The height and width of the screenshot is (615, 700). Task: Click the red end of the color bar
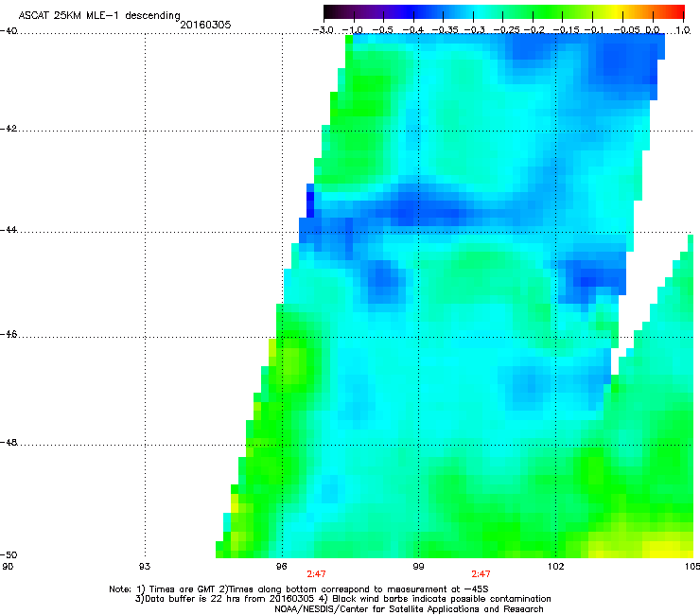677,11
